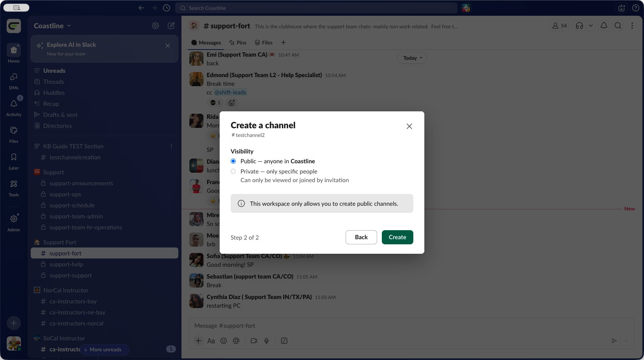The height and width of the screenshot is (360, 644).
Task: Open the new message compose icon
Action: (x=171, y=26)
